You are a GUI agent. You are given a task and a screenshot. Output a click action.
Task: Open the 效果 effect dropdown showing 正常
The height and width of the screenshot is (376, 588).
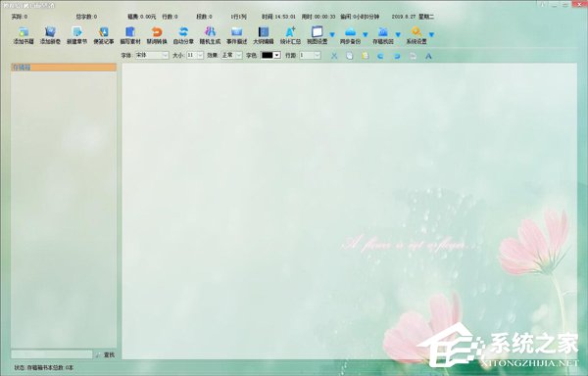(231, 56)
